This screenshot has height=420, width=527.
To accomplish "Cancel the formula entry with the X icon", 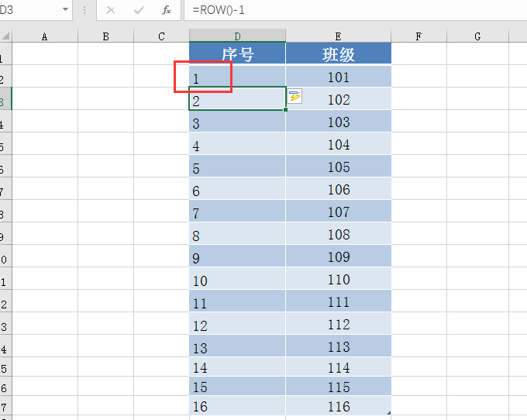I will (x=111, y=10).
